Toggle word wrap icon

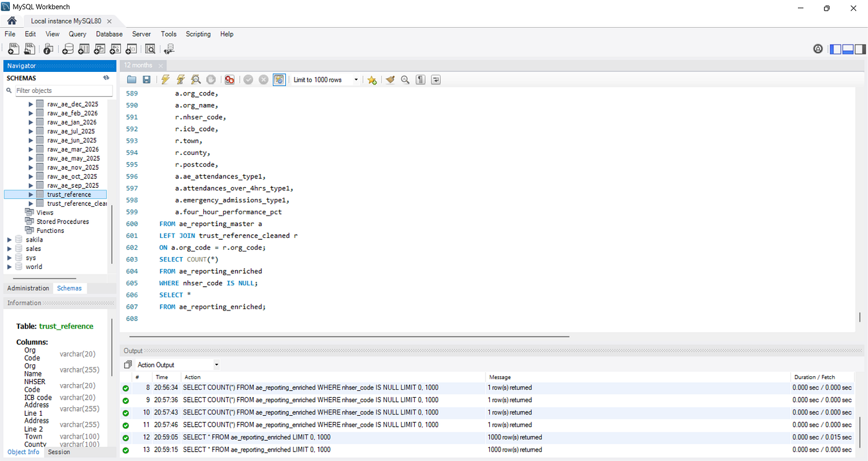click(436, 80)
